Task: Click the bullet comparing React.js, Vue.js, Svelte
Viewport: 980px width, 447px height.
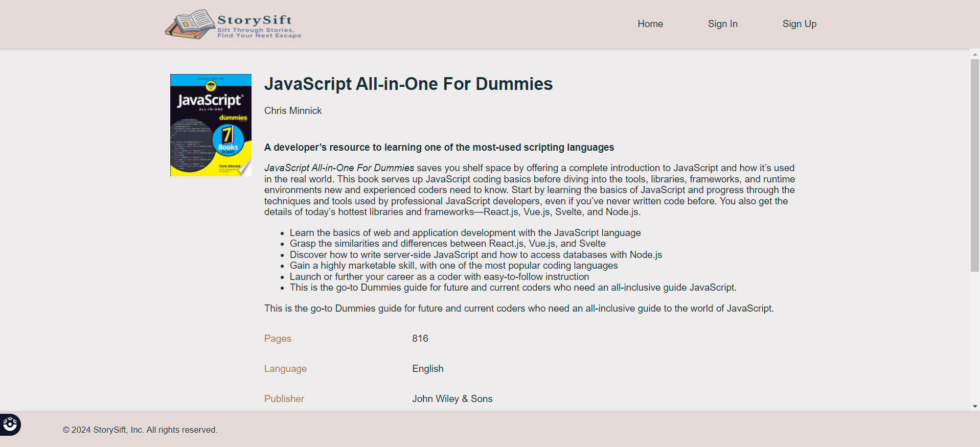Action: (x=448, y=244)
